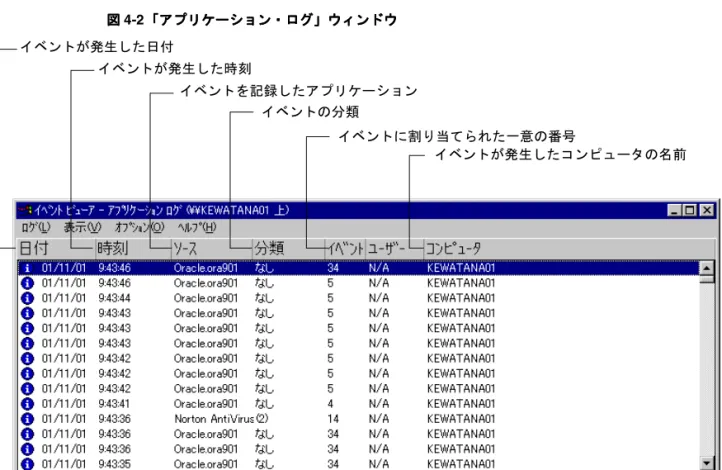
Task: Click the イベント column header
Action: [x=345, y=249]
